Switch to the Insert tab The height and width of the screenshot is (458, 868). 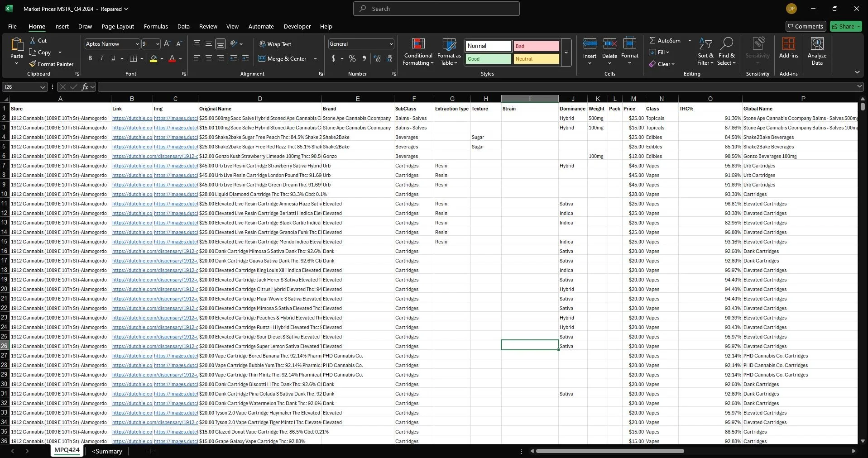pyautogui.click(x=62, y=26)
